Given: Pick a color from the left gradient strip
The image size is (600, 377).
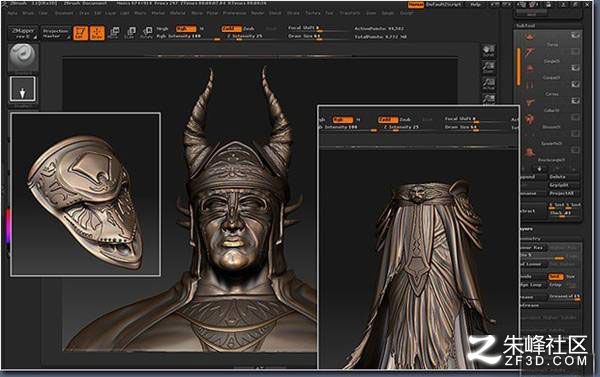Looking at the screenshot, I should coord(8,226).
